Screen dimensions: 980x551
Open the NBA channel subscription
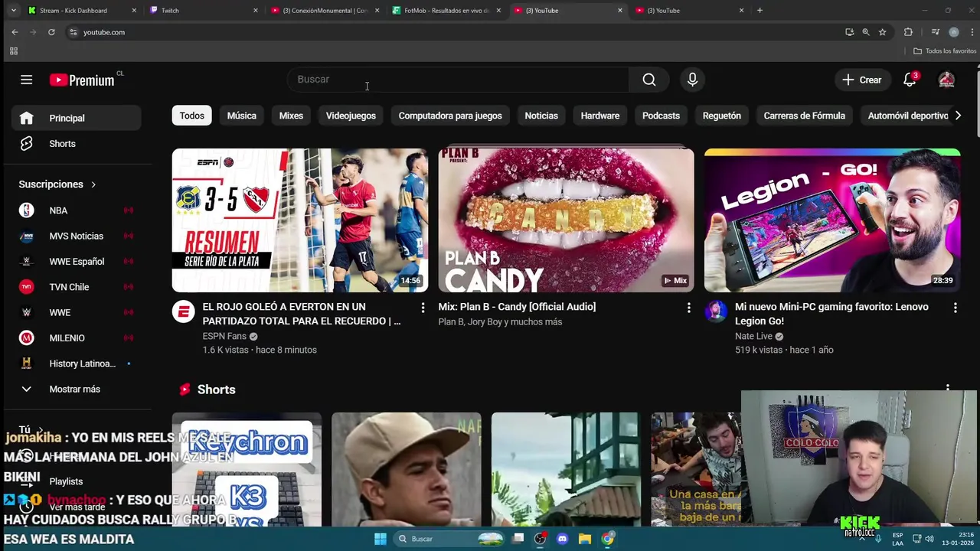[76, 210]
